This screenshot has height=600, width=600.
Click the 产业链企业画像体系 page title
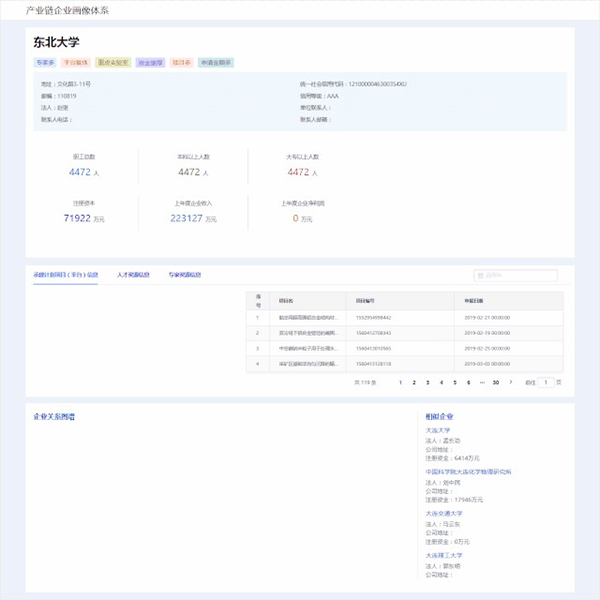[67, 10]
